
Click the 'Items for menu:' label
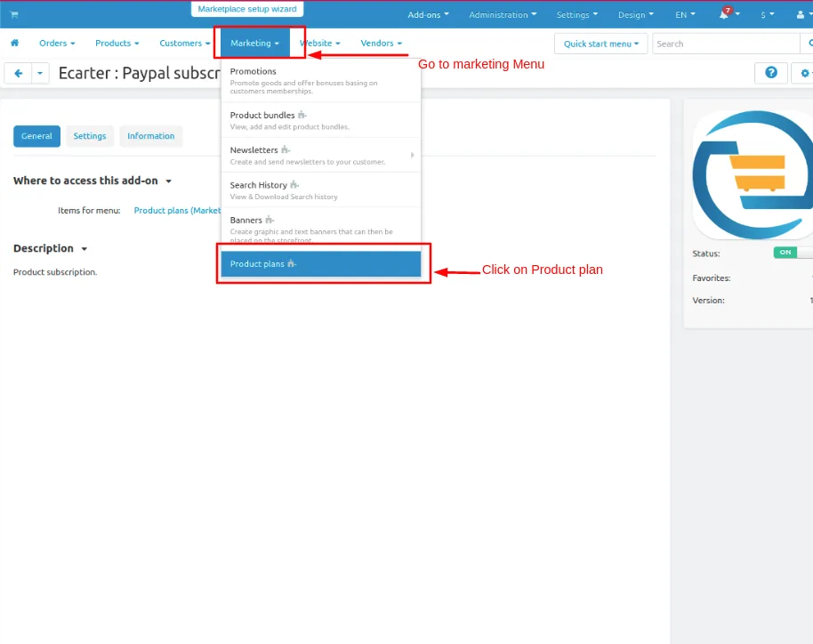click(89, 210)
